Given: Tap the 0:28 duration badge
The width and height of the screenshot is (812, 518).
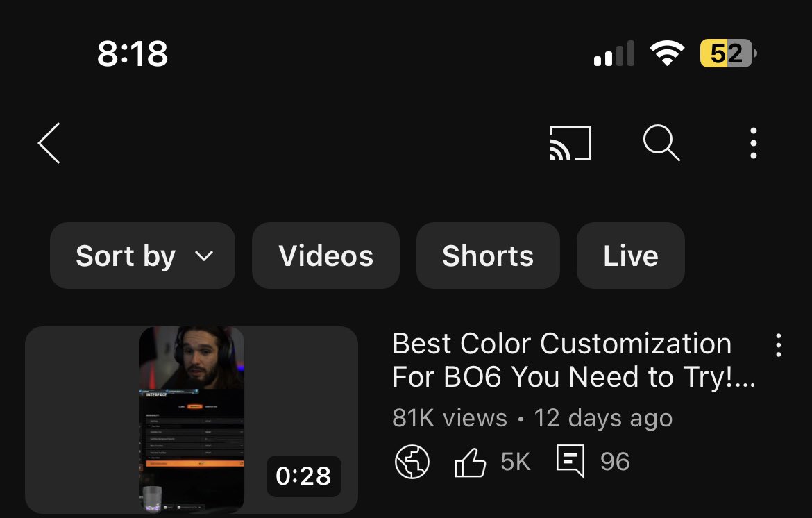Looking at the screenshot, I should point(303,476).
